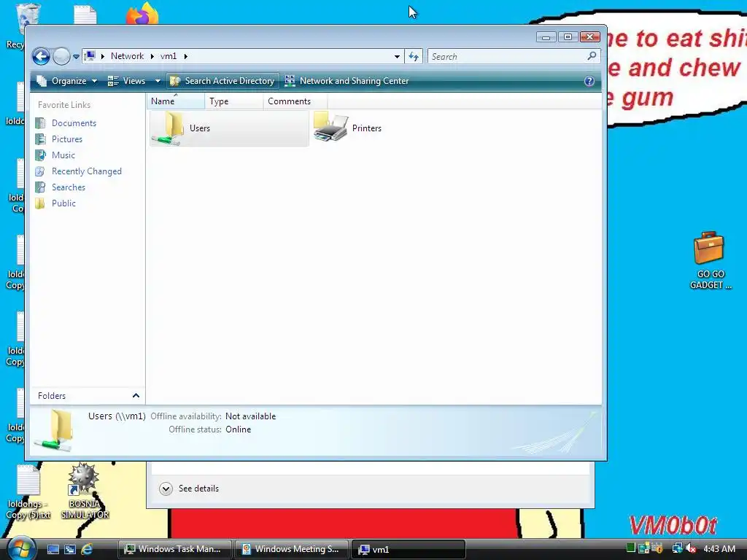747x560 pixels.
Task: Open the BOSNIA SIMULATOR desktop shortcut
Action: tap(85, 491)
